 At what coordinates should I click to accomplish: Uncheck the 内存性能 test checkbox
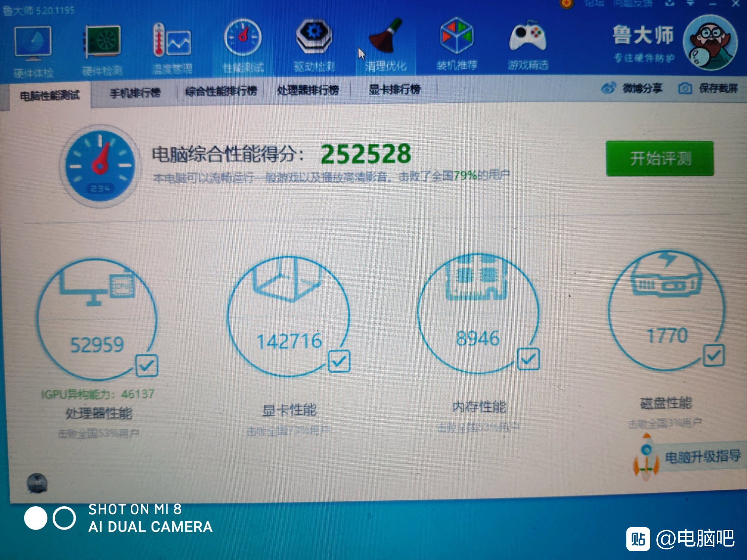tap(528, 359)
